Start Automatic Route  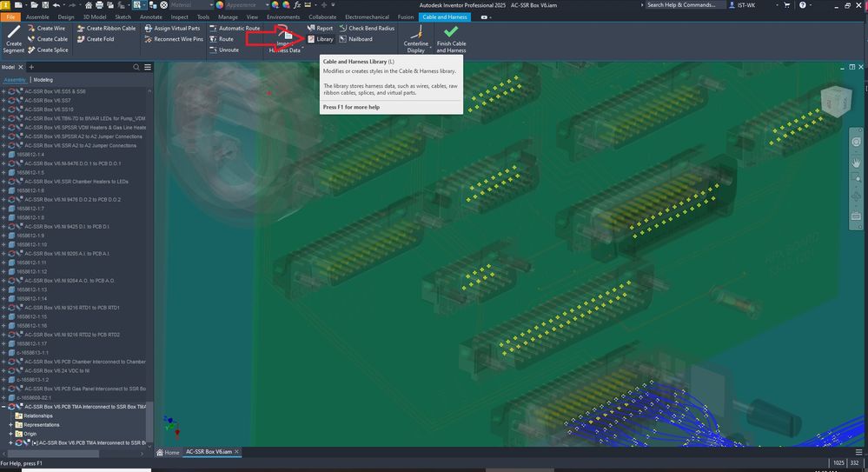pyautogui.click(x=235, y=29)
